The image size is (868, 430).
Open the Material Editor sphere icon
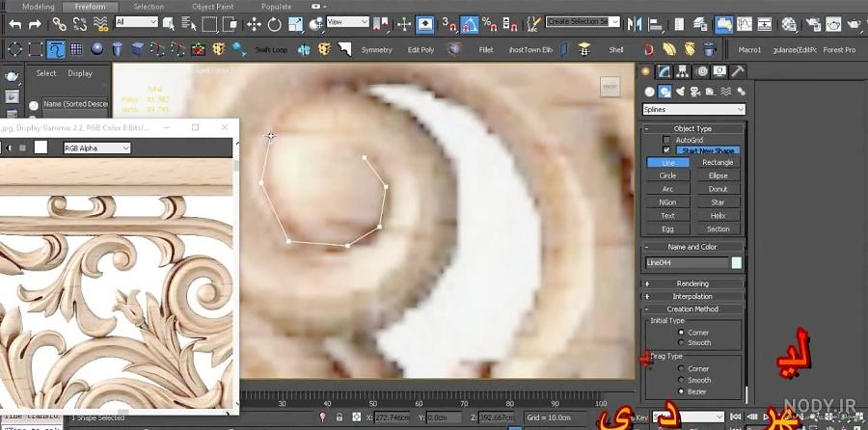click(789, 24)
